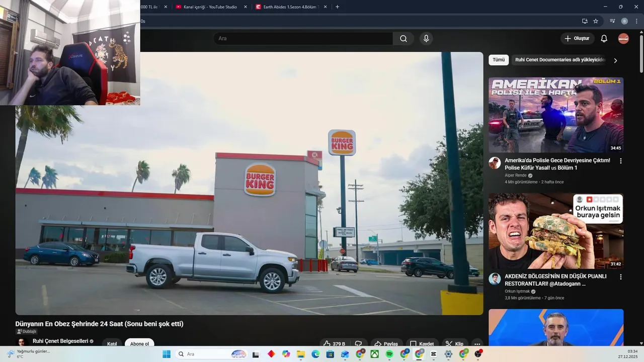Like the video showing 379 B
The height and width of the screenshot is (362, 644).
click(334, 344)
